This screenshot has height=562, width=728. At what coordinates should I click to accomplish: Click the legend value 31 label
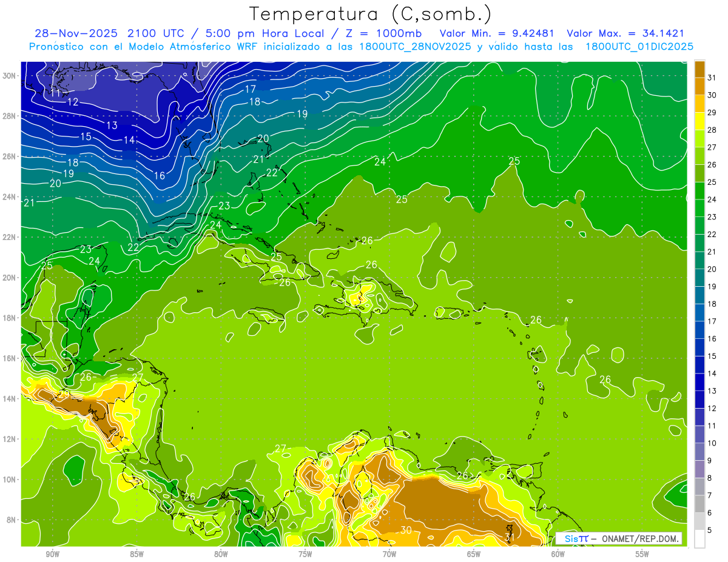pyautogui.click(x=712, y=77)
